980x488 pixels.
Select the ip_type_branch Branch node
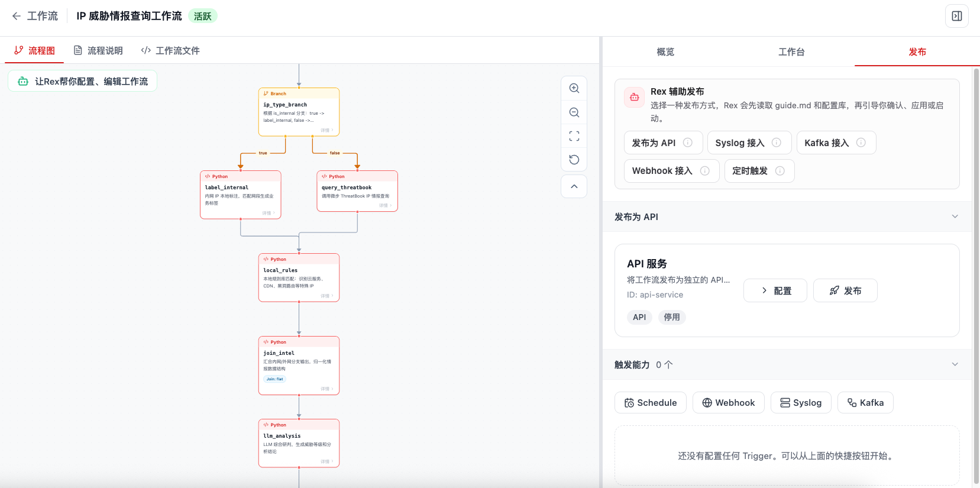299,112
